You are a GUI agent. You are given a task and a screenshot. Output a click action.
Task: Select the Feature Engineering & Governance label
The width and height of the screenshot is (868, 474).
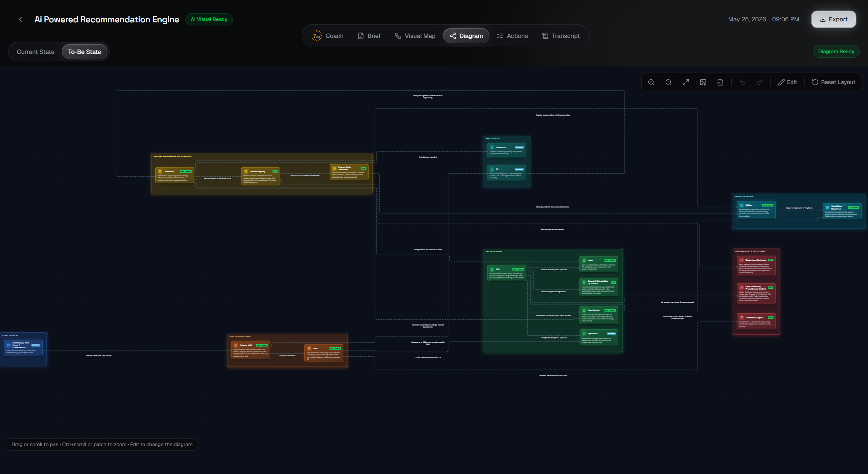click(x=173, y=156)
